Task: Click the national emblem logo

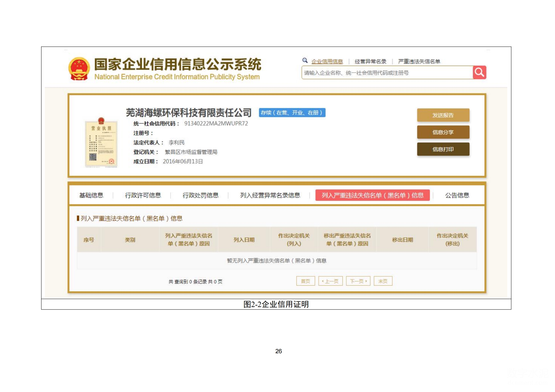Action: (79, 69)
